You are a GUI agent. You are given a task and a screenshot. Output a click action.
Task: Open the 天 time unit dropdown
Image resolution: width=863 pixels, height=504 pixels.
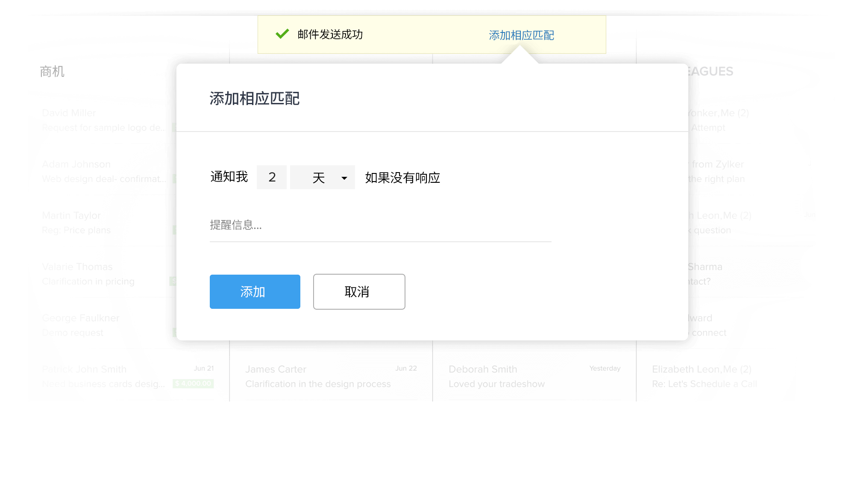click(x=322, y=177)
